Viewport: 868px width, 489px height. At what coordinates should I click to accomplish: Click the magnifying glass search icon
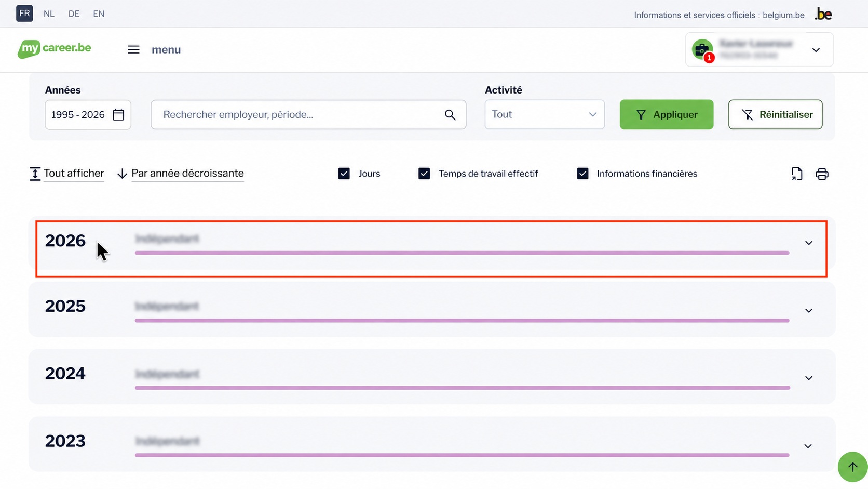(x=450, y=115)
